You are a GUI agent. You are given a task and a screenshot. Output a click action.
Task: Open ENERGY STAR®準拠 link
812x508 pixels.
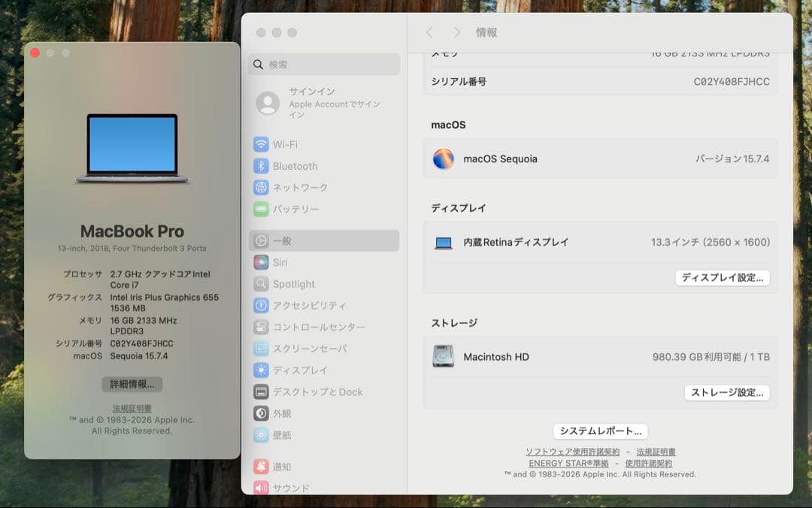[x=568, y=463]
